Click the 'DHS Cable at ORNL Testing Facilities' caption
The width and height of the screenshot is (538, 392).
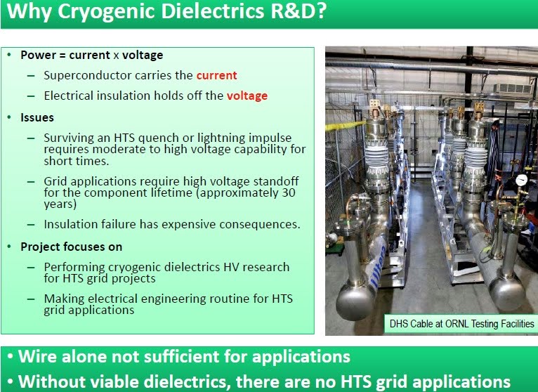[462, 324]
